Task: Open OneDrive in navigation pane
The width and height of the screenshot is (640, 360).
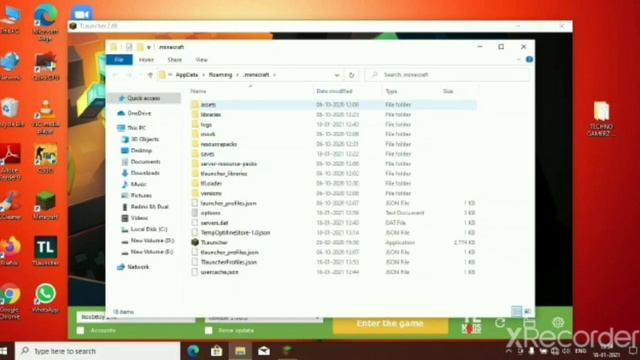Action: coord(139,113)
